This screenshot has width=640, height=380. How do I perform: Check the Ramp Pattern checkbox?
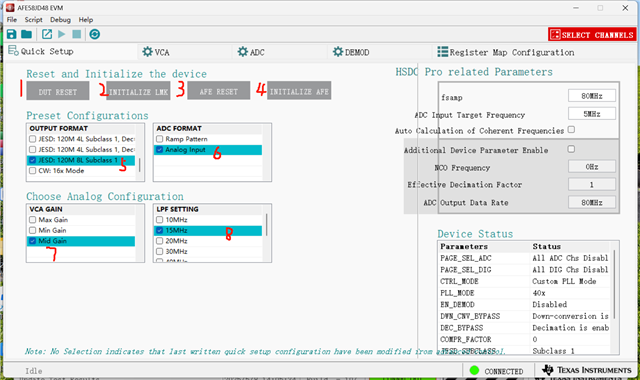[160, 139]
